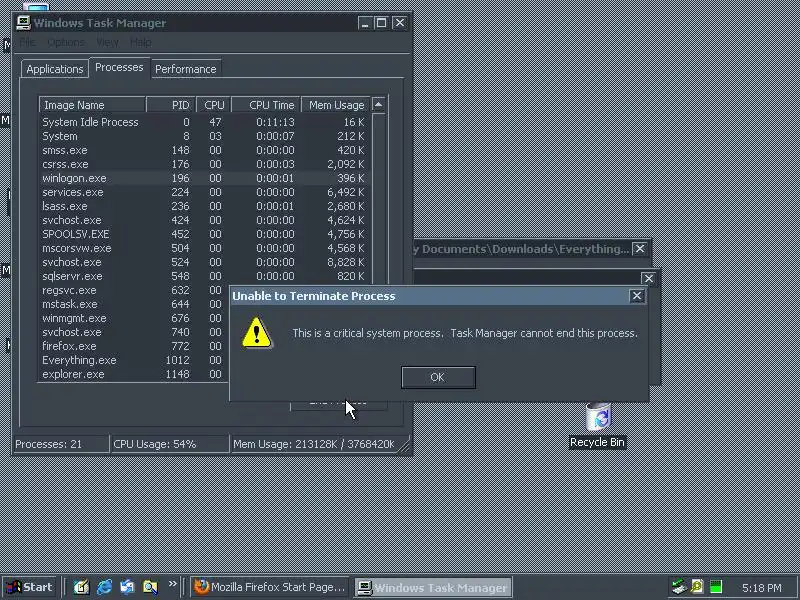Viewport: 800px width, 600px height.
Task: Expand the quick launch overflow chevron
Action: (x=172, y=584)
